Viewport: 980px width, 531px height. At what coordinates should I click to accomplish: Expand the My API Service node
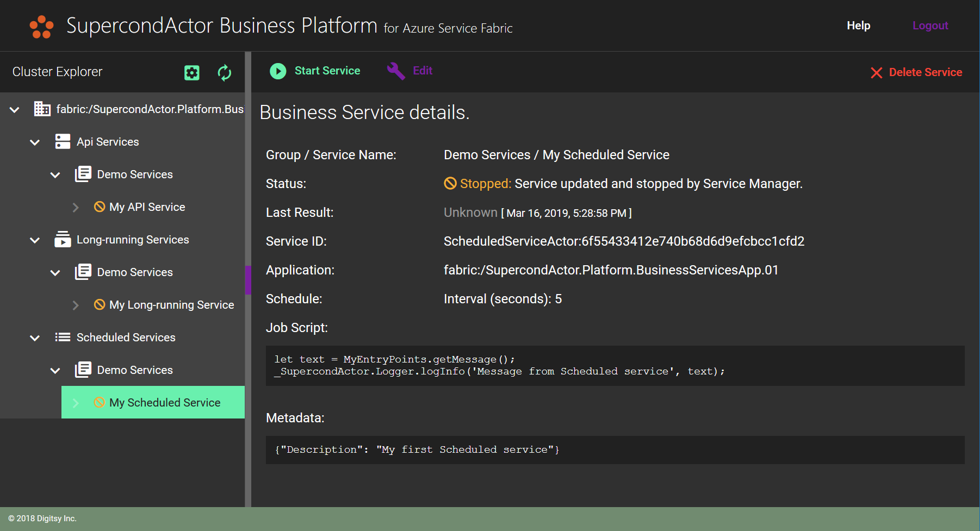click(76, 207)
